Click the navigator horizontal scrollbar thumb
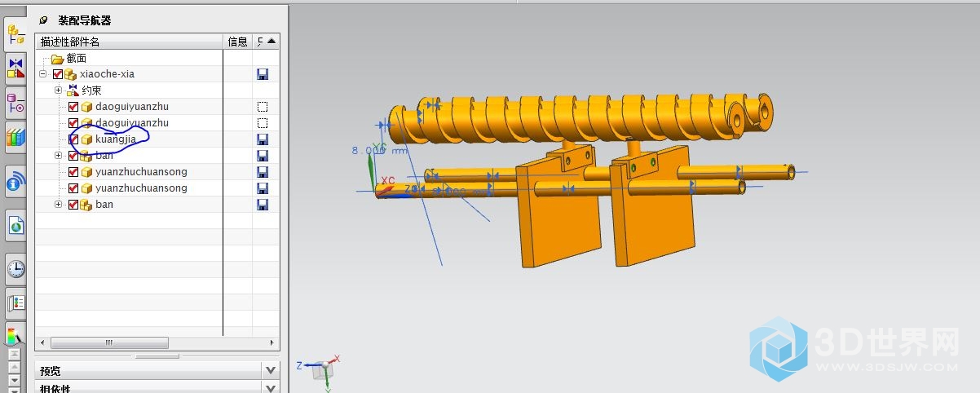Image resolution: width=980 pixels, height=393 pixels. (x=109, y=343)
